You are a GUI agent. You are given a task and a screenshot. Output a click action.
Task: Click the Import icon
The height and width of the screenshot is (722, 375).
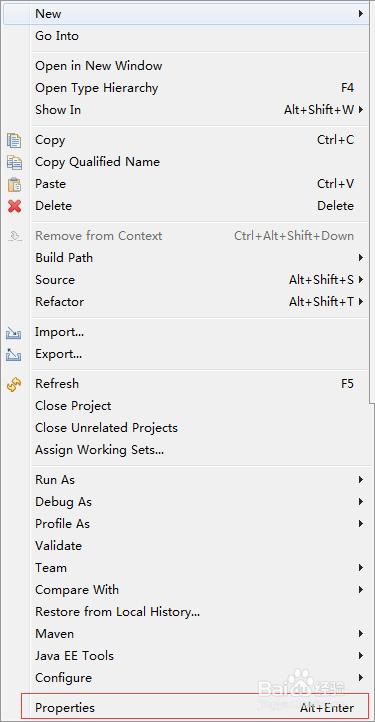tap(14, 332)
